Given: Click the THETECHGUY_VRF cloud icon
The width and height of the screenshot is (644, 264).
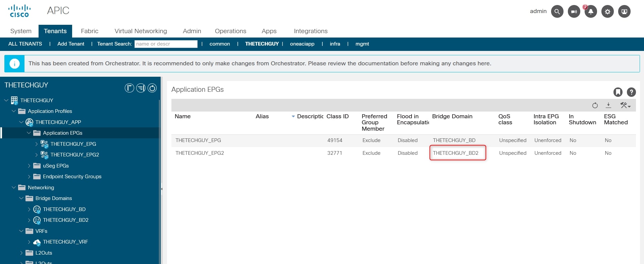Looking at the screenshot, I should click(37, 242).
